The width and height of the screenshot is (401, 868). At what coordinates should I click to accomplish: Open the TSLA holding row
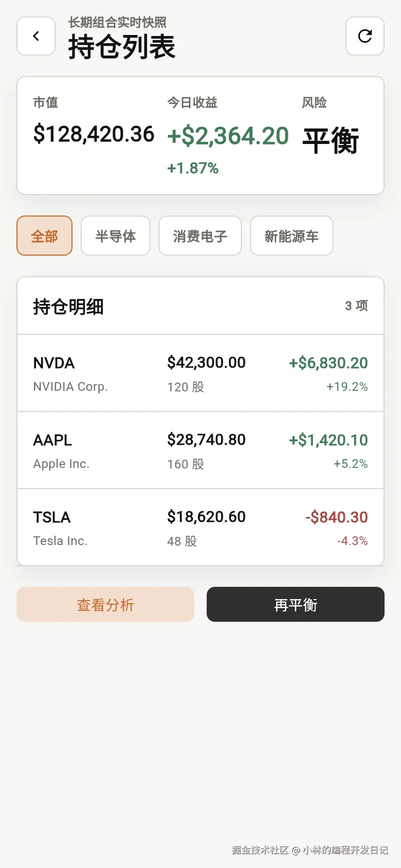200,528
